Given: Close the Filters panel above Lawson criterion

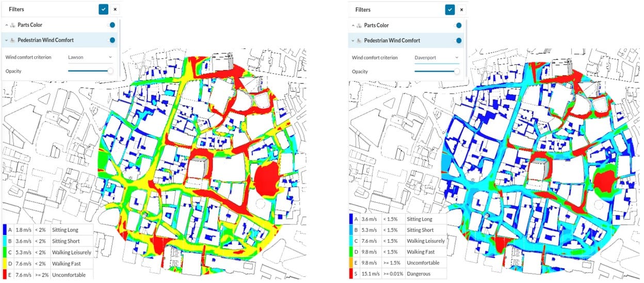Looking at the screenshot, I should [115, 9].
